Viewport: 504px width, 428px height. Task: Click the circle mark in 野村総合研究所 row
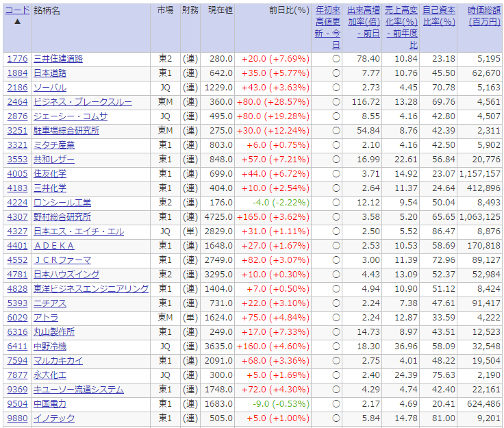point(336,217)
